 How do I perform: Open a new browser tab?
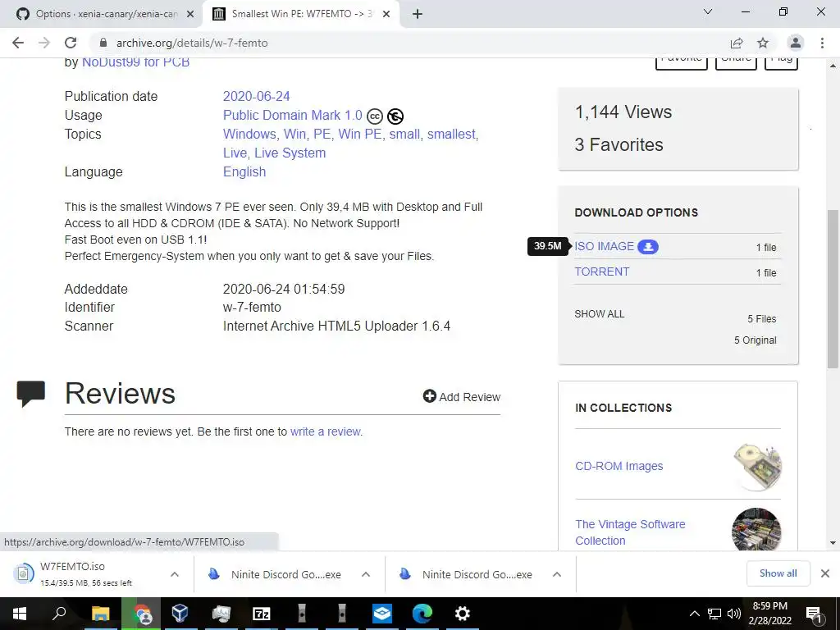click(418, 14)
